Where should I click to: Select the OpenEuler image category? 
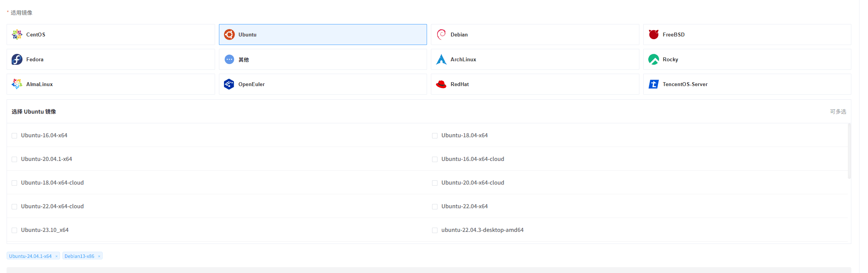point(323,84)
